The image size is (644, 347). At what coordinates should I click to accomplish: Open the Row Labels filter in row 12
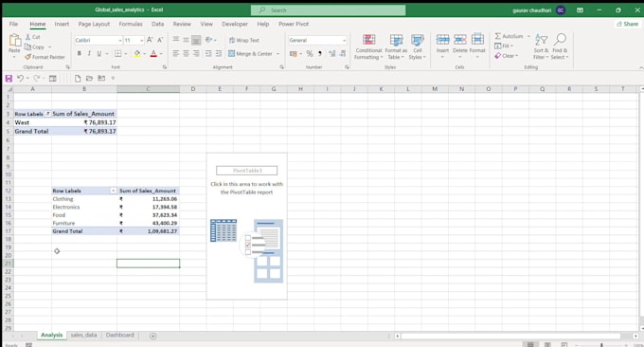[113, 191]
